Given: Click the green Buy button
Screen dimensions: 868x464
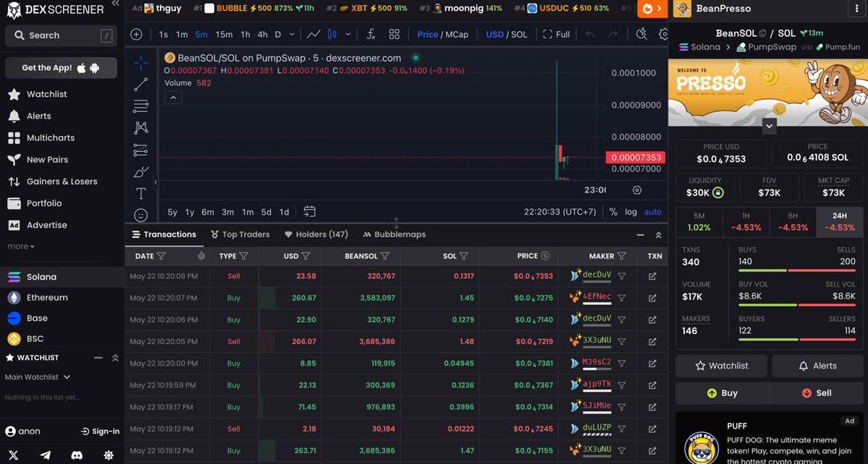Looking at the screenshot, I should pos(722,393).
